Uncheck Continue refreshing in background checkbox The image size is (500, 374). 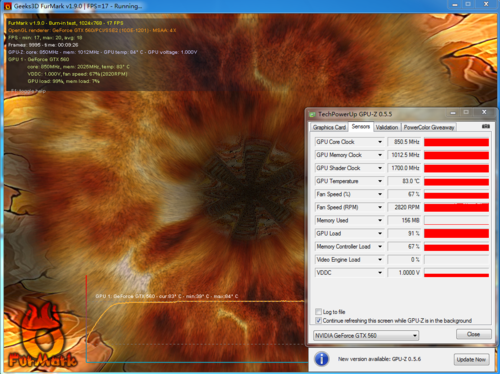tap(318, 320)
